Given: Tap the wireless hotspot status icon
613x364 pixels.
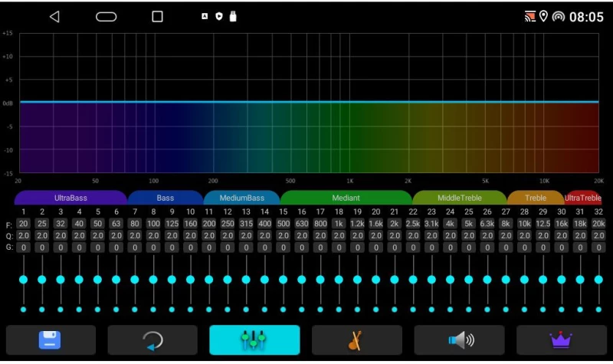Looking at the screenshot, I should [x=559, y=16].
